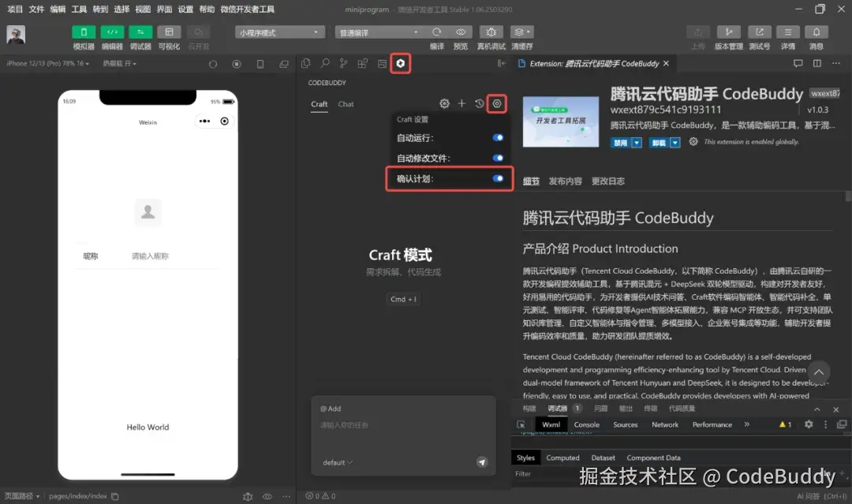The height and width of the screenshot is (504, 852).
Task: Check notifications via the 消息 bell icon
Action: (816, 32)
